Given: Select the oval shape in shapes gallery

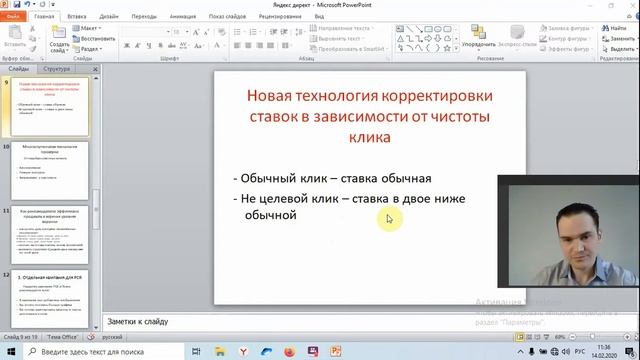Looking at the screenshot, I should [x=438, y=29].
